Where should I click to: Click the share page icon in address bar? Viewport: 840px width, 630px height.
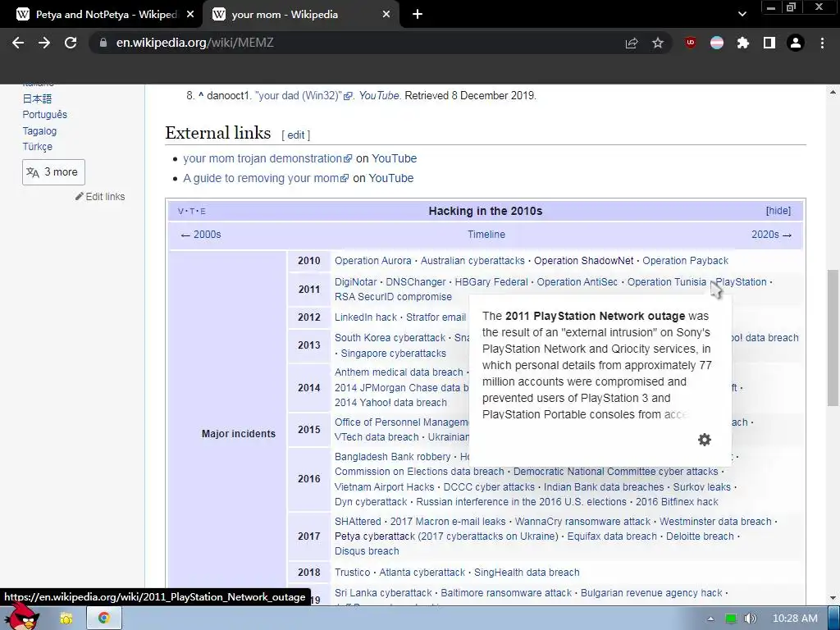[x=632, y=43]
